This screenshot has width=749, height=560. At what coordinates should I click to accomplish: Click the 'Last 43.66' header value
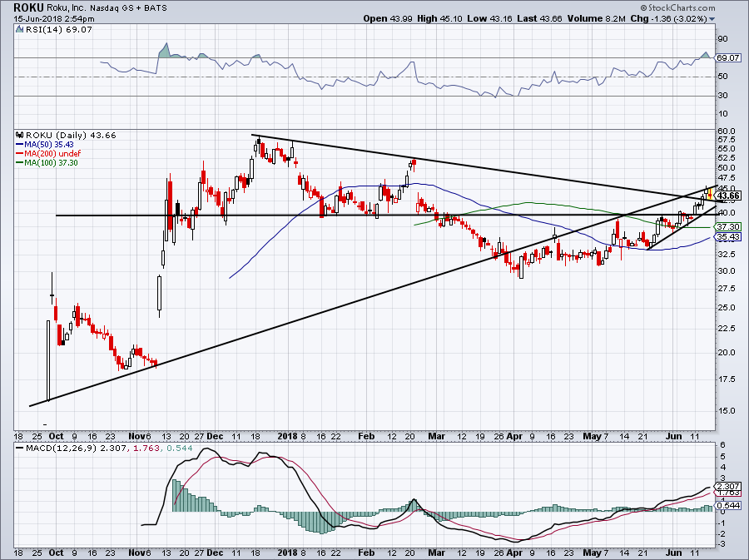[x=539, y=18]
